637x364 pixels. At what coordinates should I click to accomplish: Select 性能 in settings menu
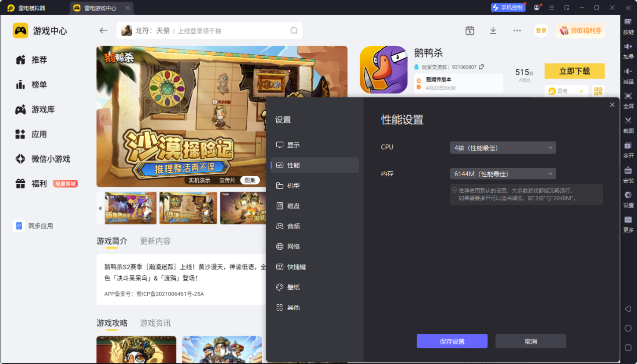pos(314,165)
